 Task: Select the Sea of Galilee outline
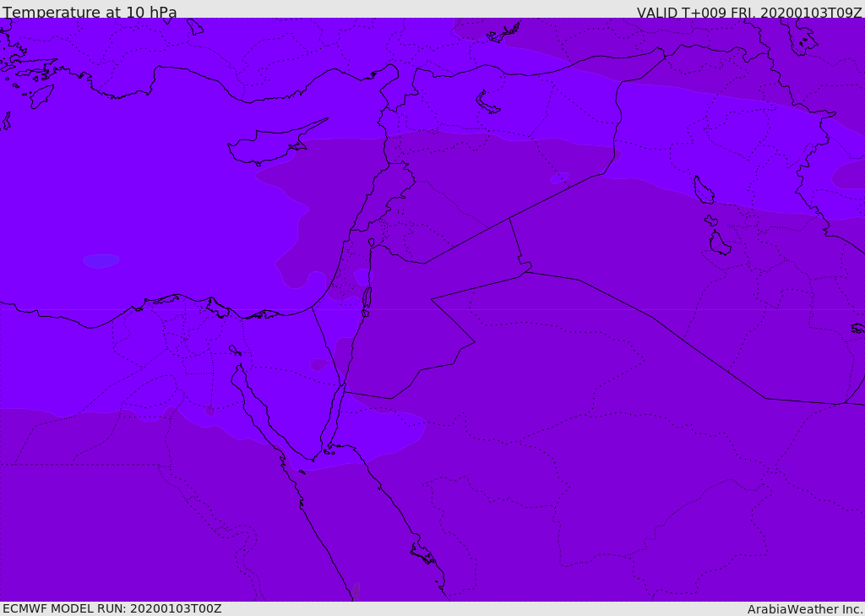click(371, 243)
